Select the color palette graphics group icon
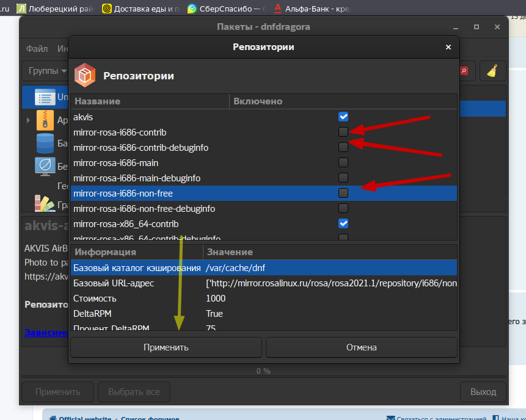Screen dimensions: 526x420 tap(45, 203)
